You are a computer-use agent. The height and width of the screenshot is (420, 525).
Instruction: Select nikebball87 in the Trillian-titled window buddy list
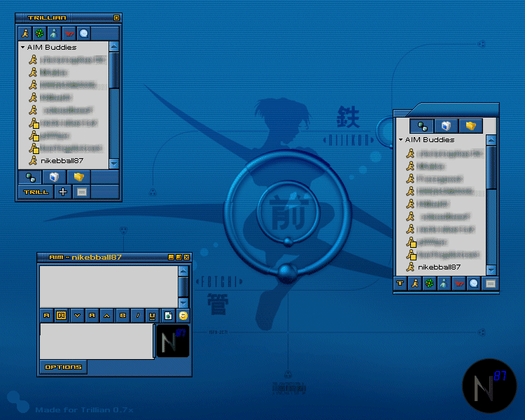click(x=62, y=161)
